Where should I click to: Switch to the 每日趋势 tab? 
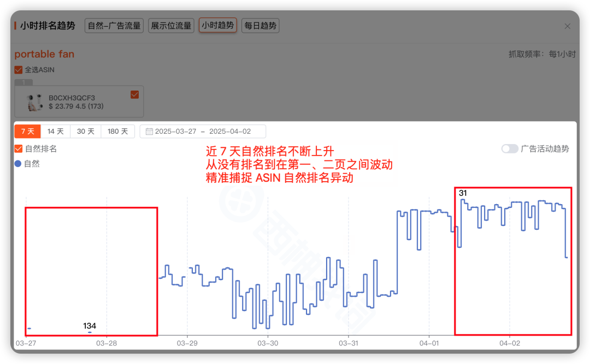260,25
